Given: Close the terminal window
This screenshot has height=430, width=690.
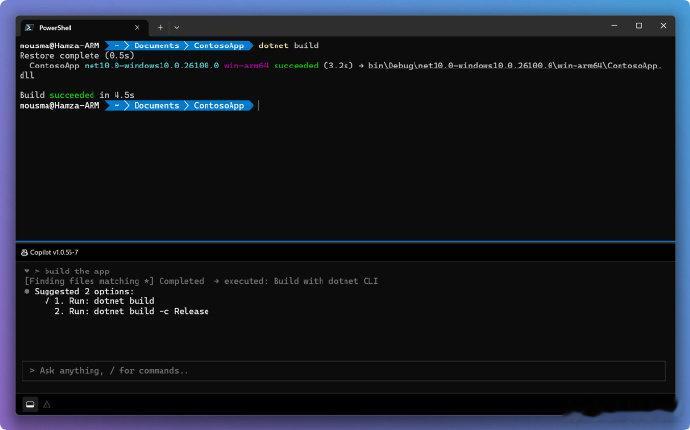Looking at the screenshot, I should tap(663, 26).
